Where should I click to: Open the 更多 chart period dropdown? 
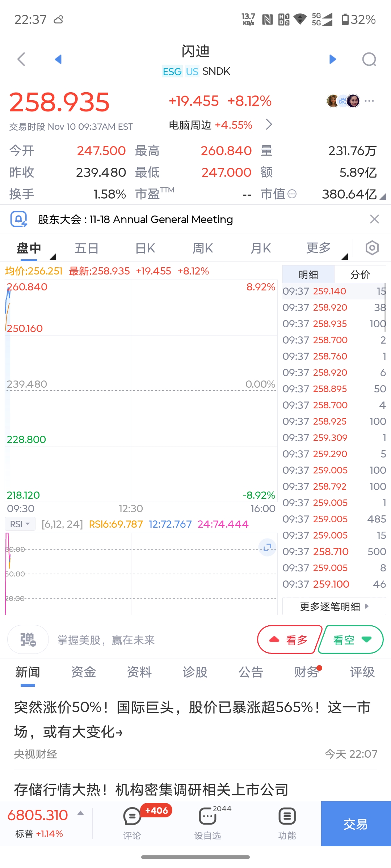coord(319,248)
